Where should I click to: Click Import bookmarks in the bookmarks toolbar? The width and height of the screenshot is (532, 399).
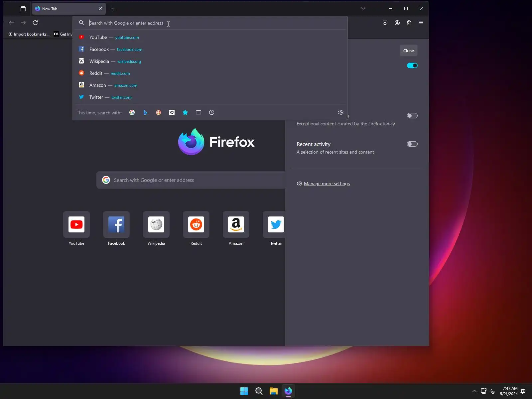[x=29, y=34]
